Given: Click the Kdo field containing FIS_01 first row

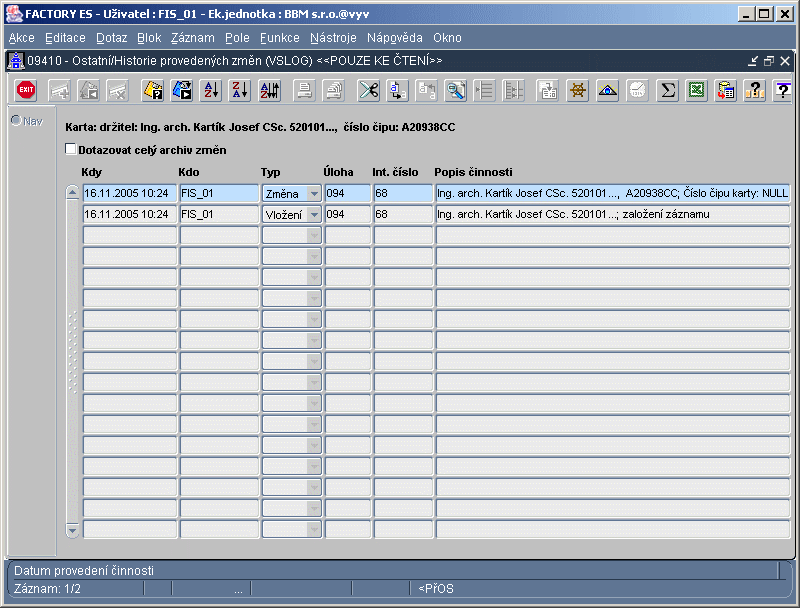Looking at the screenshot, I should coord(219,193).
